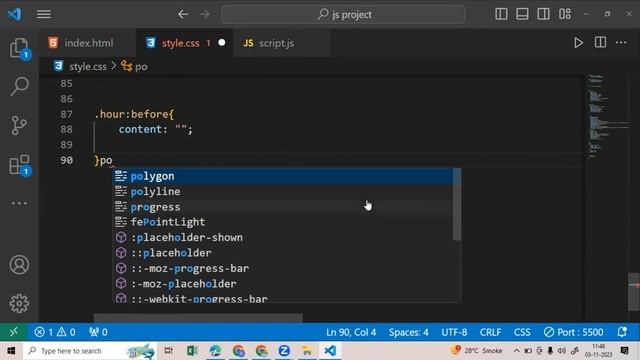Open the Search view in activity bar
Image resolution: width=640 pixels, height=360 pixels.
click(19, 86)
